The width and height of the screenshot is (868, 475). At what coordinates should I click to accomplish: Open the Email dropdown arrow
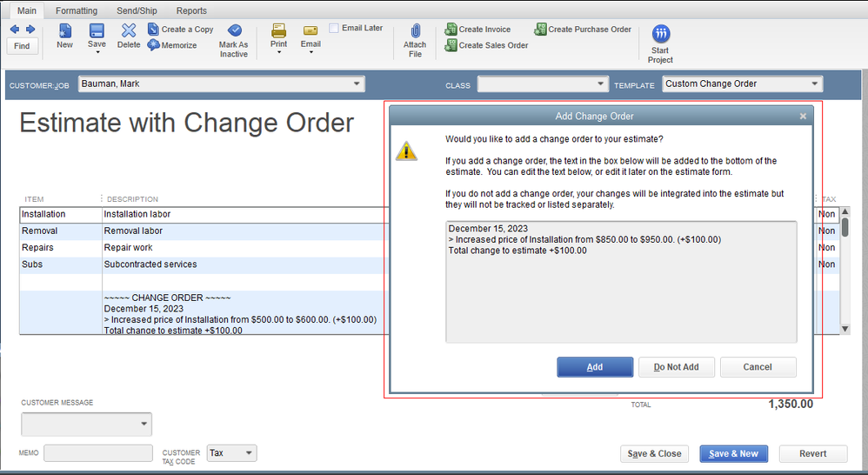coord(311,52)
